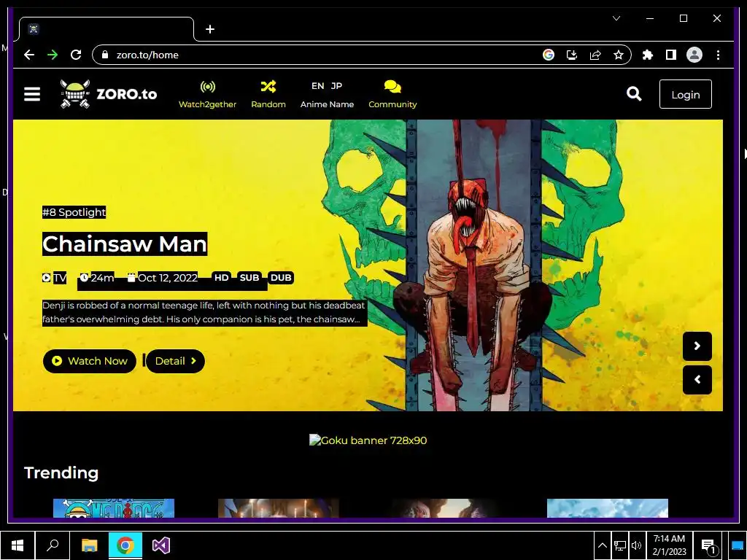Open Windows Start menu
747x560 pixels.
click(x=18, y=545)
